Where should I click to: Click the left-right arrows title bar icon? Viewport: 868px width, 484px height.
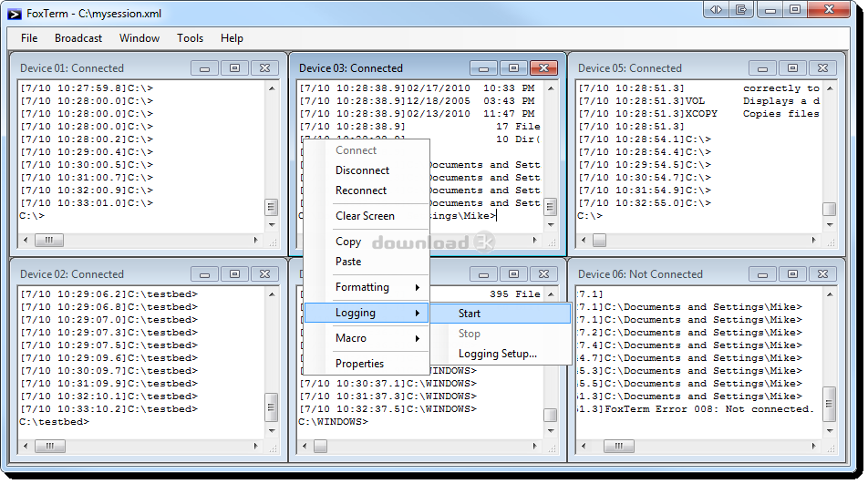tap(717, 9)
